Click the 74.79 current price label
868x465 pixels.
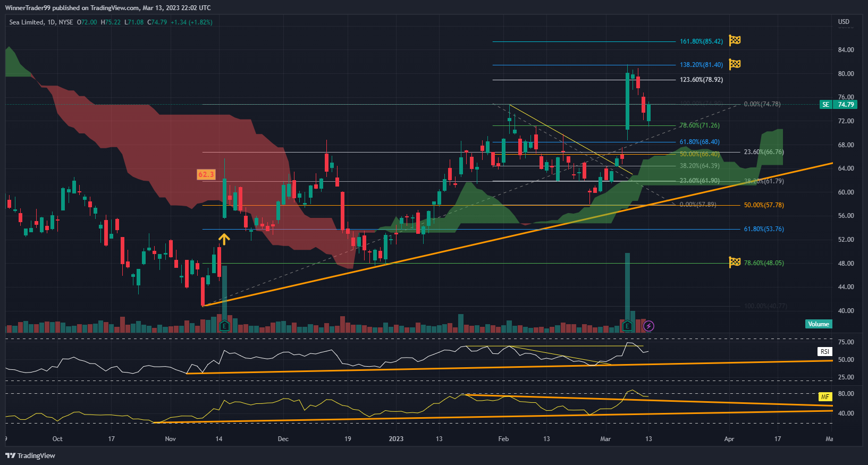point(846,105)
